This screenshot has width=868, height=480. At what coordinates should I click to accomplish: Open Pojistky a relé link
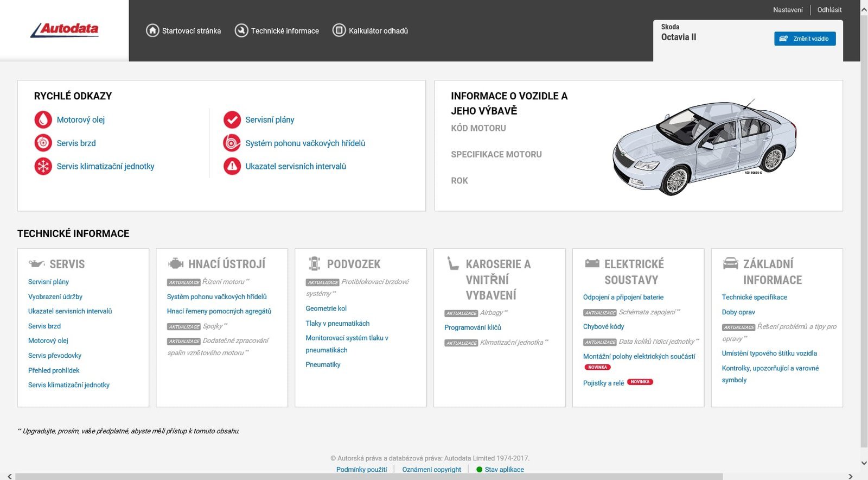point(603,383)
